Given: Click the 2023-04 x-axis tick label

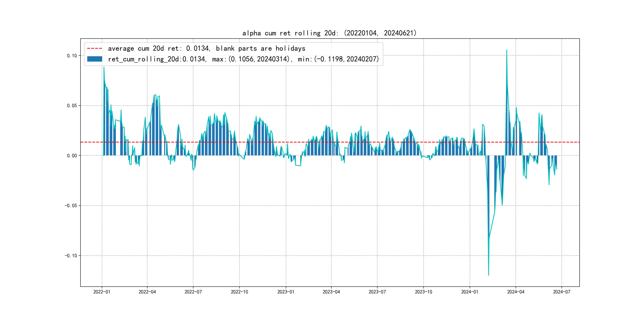Looking at the screenshot, I should (x=331, y=292).
